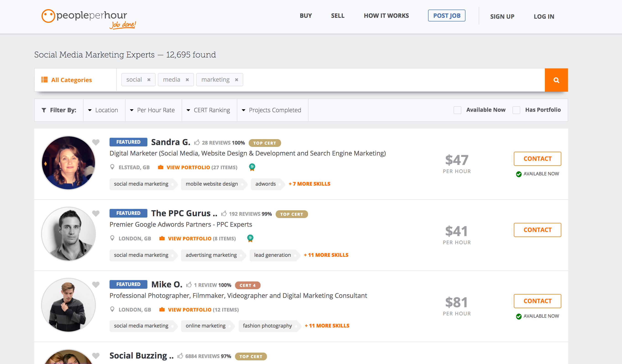622x364 pixels.
Task: Remove the 'media' search tag
Action: [187, 80]
